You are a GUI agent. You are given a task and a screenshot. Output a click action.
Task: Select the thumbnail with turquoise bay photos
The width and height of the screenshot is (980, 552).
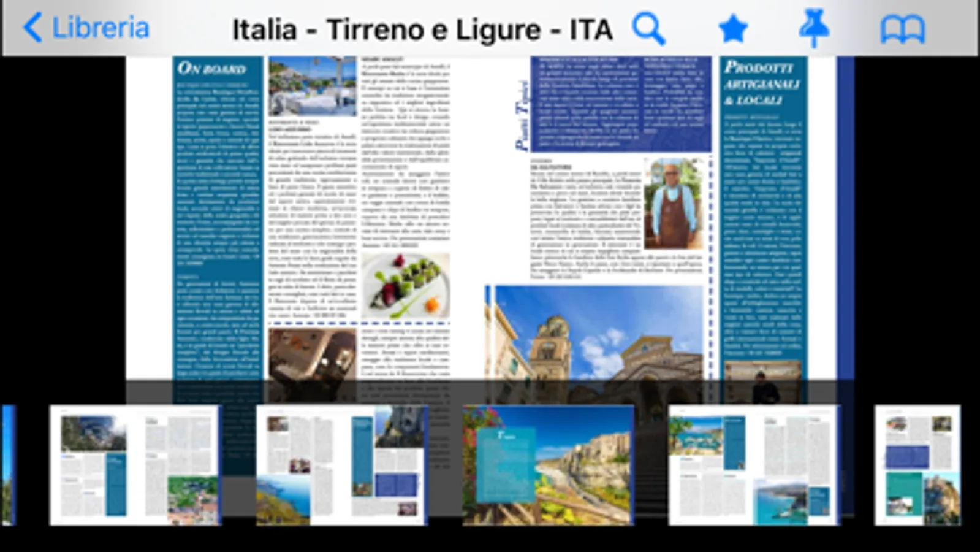[x=754, y=465]
